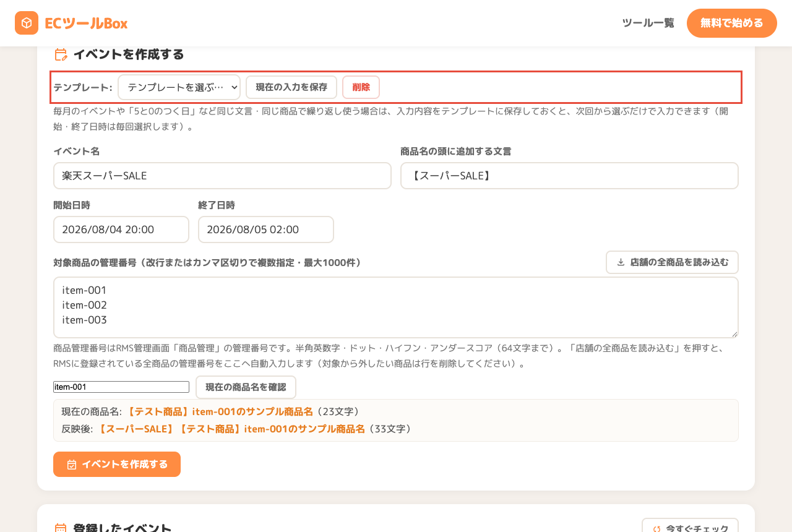This screenshot has height=532, width=792.
Task: Open the テンプレートを選ぶ dropdown
Action: pos(179,87)
